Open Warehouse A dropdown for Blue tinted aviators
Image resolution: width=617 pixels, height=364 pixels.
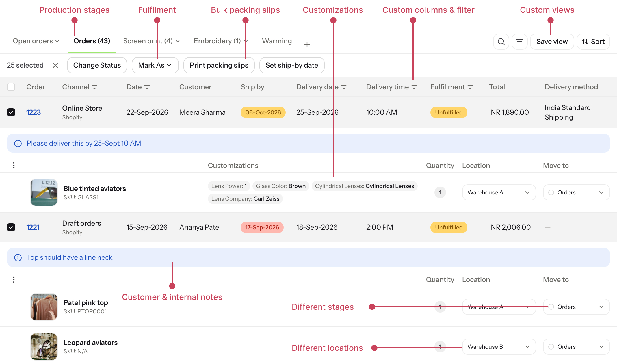499,192
